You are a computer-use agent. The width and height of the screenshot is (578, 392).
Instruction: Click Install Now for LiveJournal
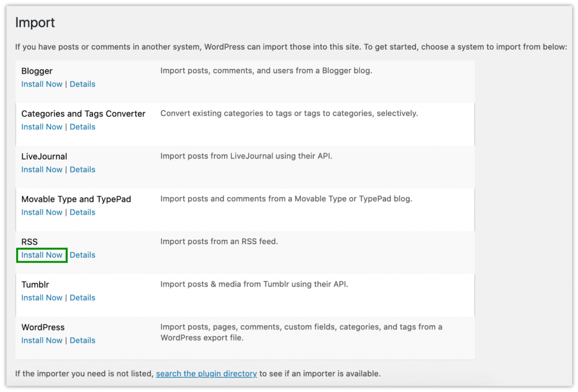[42, 169]
